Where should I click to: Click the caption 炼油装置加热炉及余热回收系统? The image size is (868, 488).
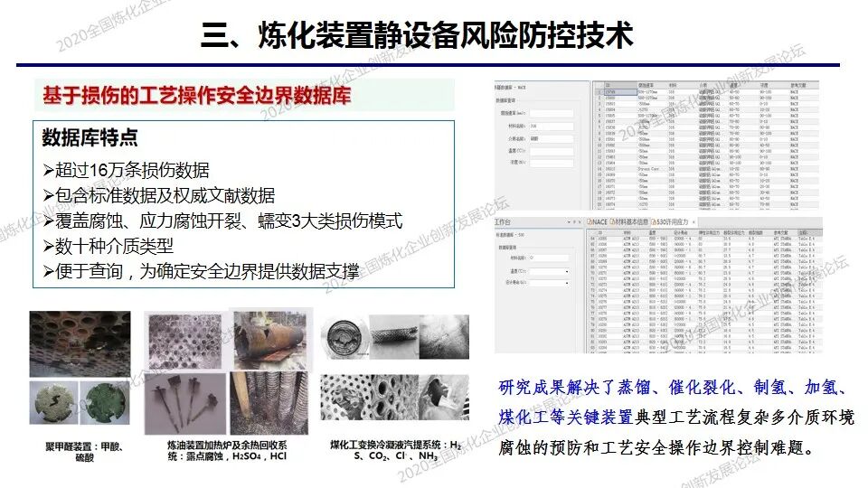point(227,450)
